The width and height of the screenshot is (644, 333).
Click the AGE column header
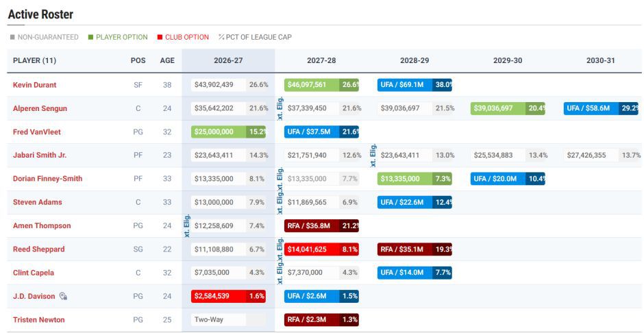click(167, 60)
